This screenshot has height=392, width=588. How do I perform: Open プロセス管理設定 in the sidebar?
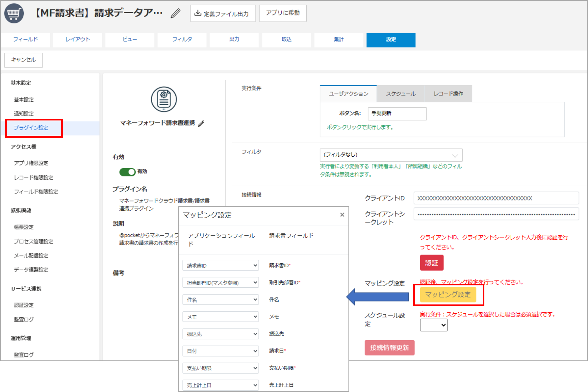pyautogui.click(x=34, y=241)
